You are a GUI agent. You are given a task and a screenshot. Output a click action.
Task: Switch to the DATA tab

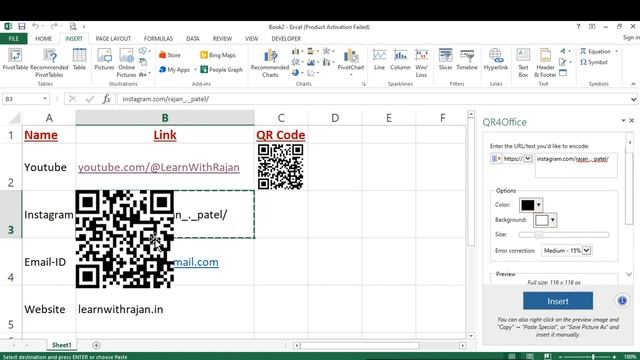pos(193,38)
